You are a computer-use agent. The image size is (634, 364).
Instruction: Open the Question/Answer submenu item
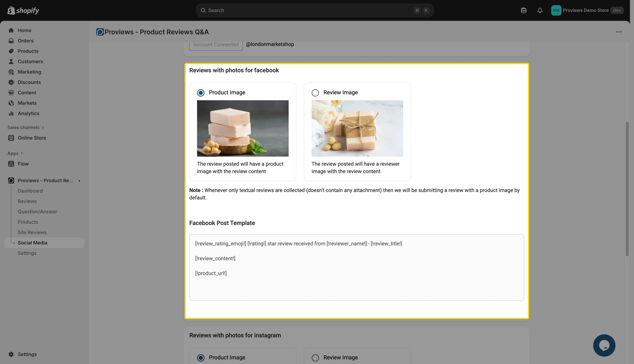(37, 211)
